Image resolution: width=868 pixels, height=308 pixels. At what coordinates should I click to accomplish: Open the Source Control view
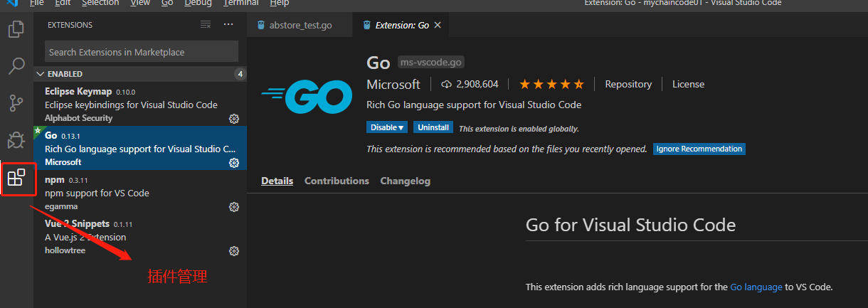[16, 103]
